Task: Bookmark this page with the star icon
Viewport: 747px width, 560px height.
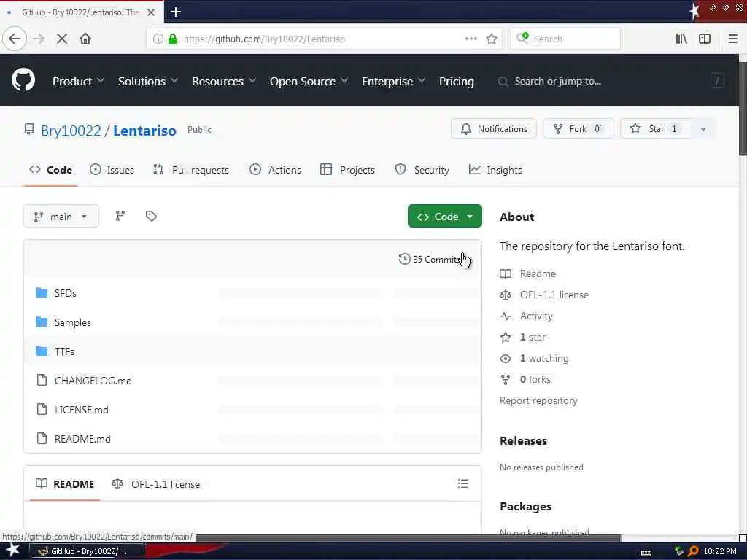Action: point(492,39)
